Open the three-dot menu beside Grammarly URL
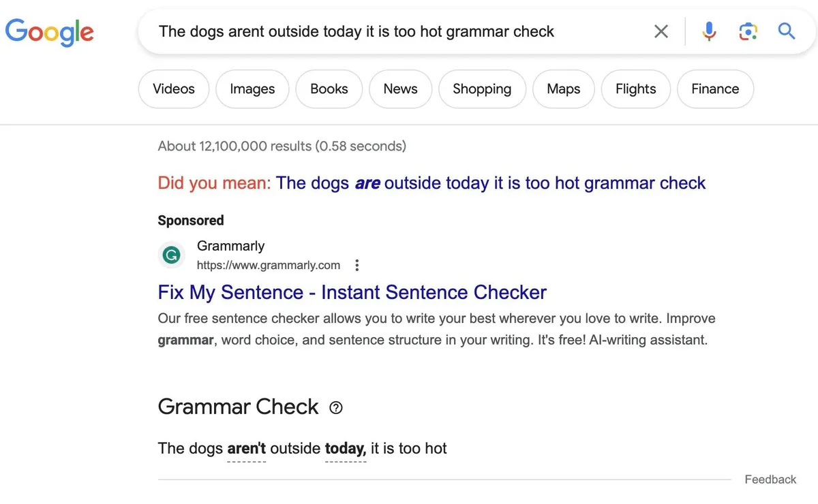 pos(357,265)
